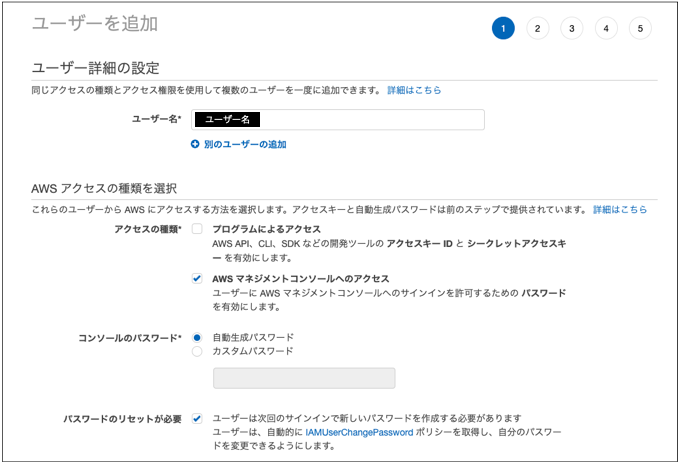Go to wizard step 2
Viewport: 680px width, 464px height.
click(x=537, y=28)
